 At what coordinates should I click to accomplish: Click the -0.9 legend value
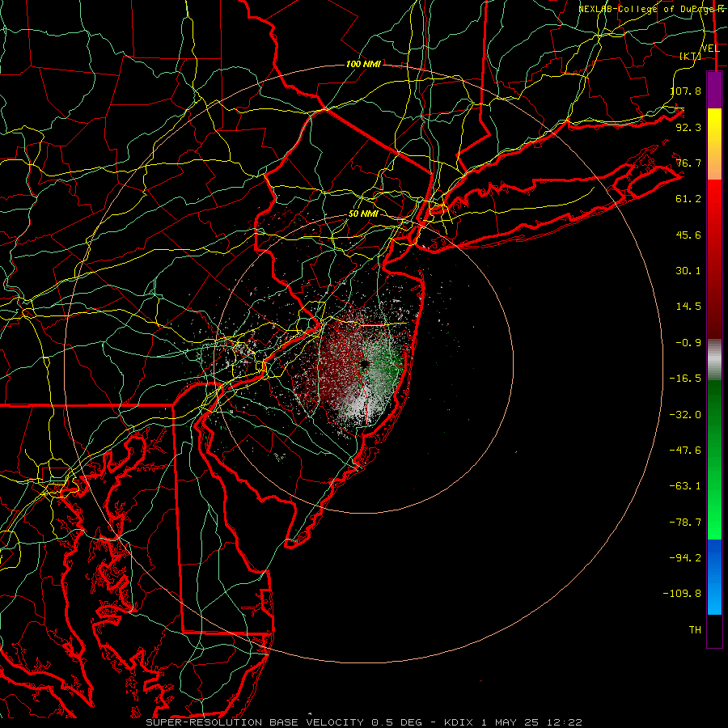[688, 343]
